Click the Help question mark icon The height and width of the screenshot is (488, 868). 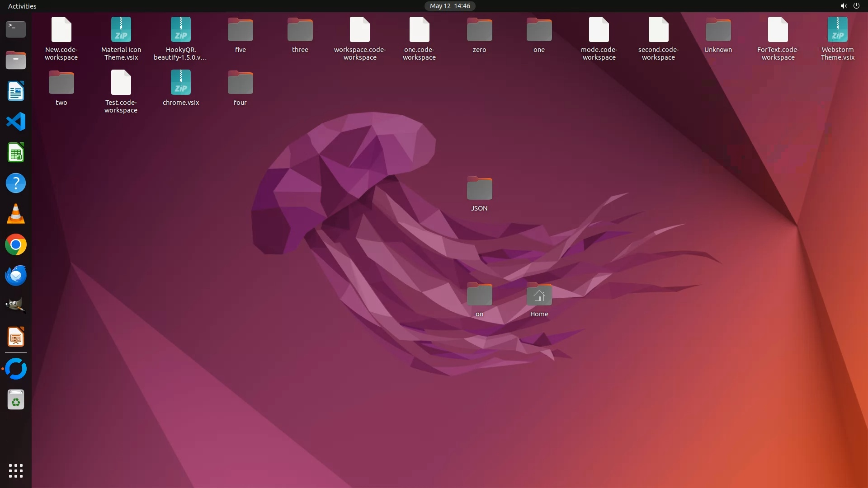click(16, 183)
